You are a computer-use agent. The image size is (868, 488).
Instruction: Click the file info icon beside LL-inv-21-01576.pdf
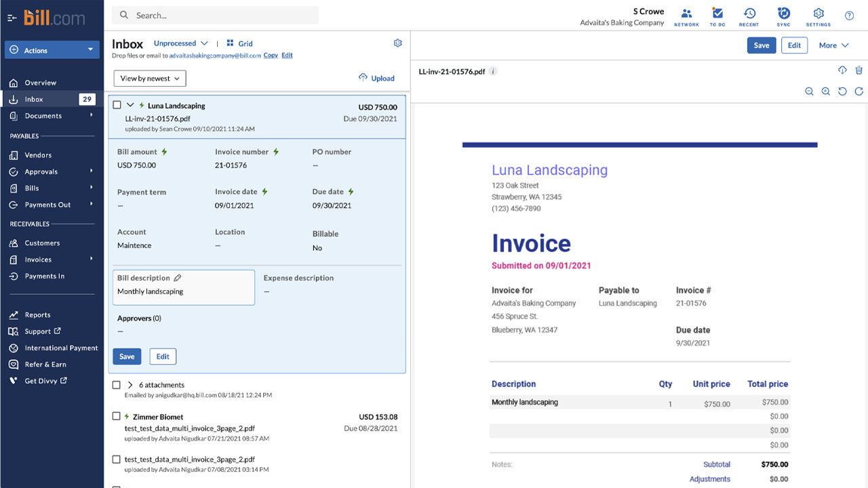point(493,71)
